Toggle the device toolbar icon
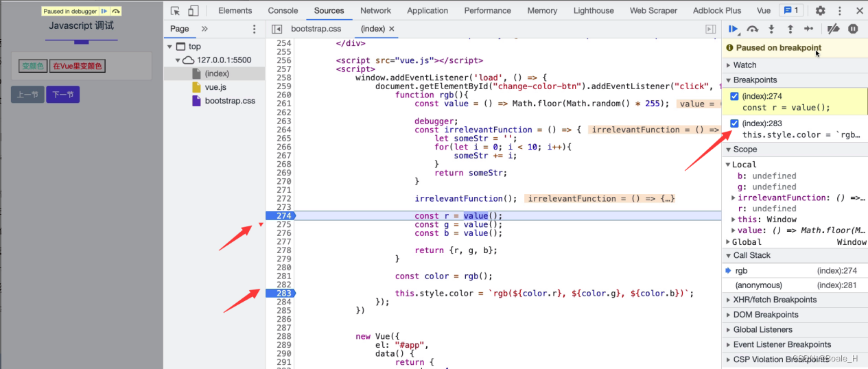Image resolution: width=868 pixels, height=369 pixels. pos(193,10)
